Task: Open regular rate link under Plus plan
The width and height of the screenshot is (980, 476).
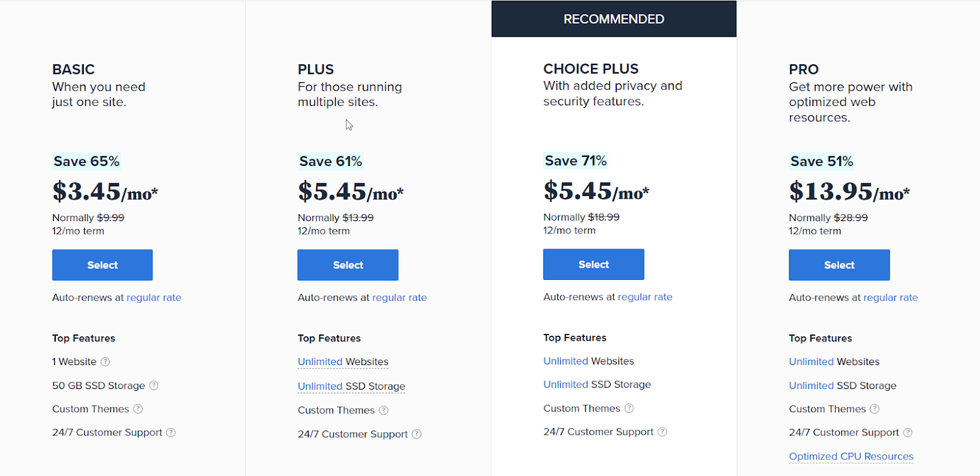Action: [x=399, y=298]
